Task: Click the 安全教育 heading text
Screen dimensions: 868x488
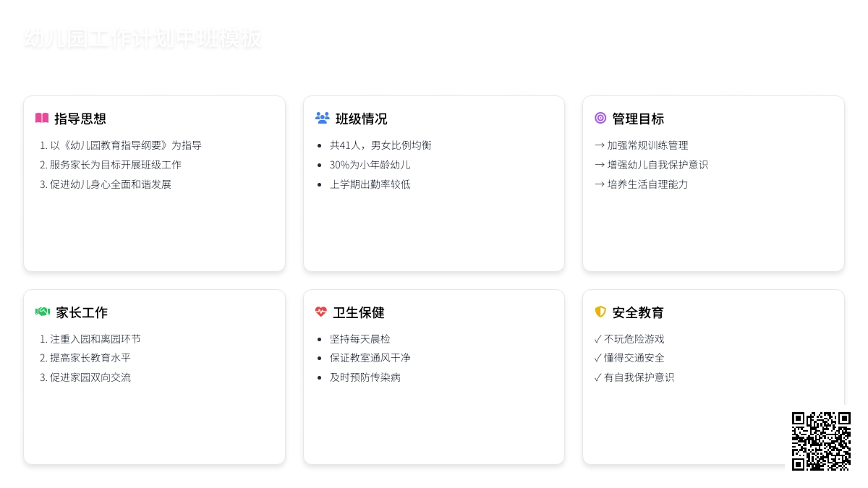Action: click(638, 313)
